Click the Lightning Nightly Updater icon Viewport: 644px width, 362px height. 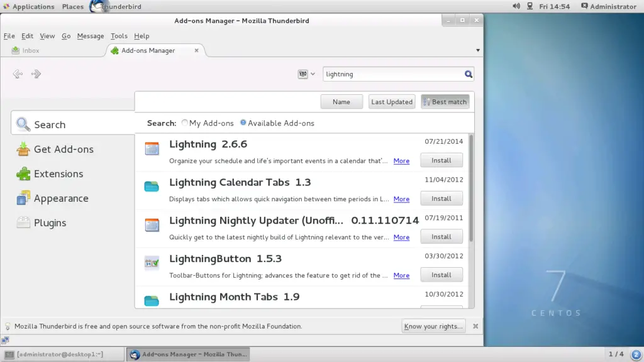tap(152, 224)
